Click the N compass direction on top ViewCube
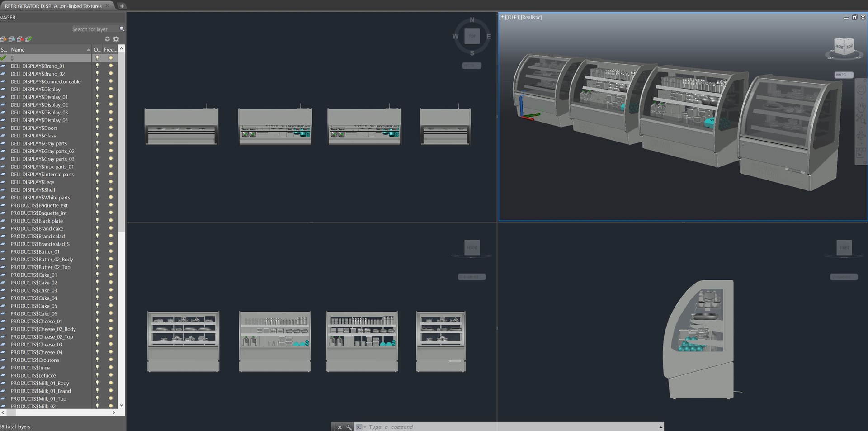 [x=472, y=20]
